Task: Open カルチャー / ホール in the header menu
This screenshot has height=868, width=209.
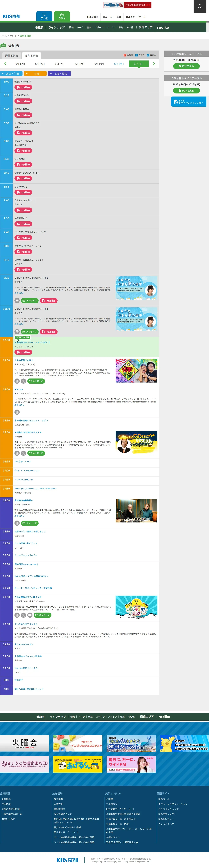Action: tap(136, 17)
